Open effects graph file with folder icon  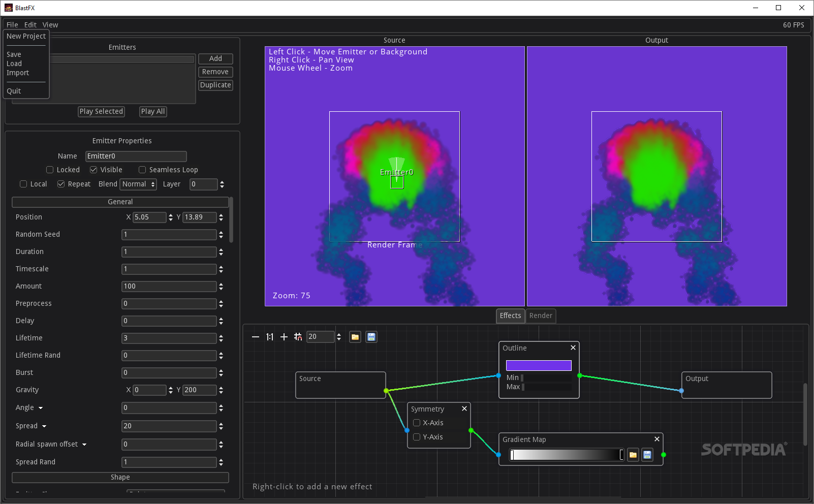(355, 337)
